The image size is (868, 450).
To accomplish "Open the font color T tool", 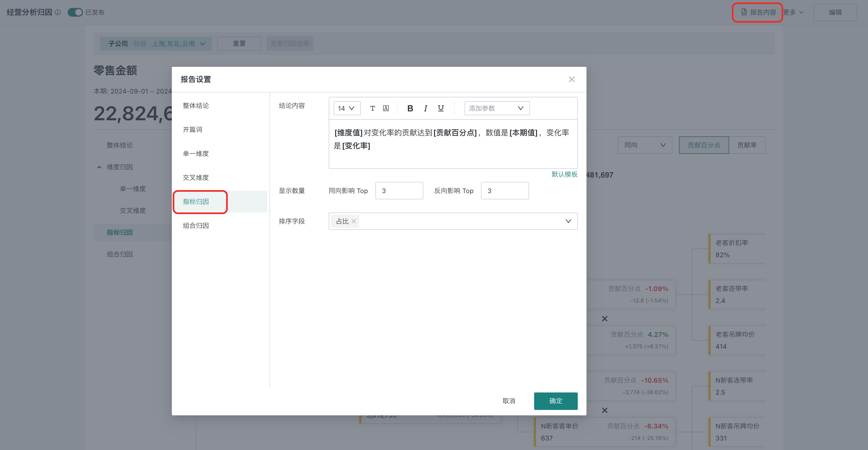I will (x=372, y=108).
